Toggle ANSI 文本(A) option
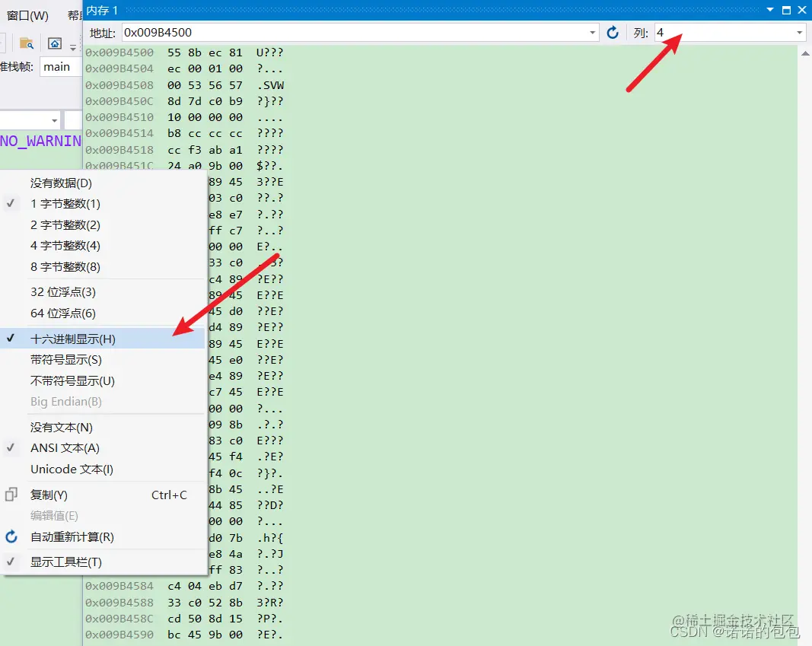The height and width of the screenshot is (646, 812). pyautogui.click(x=103, y=447)
